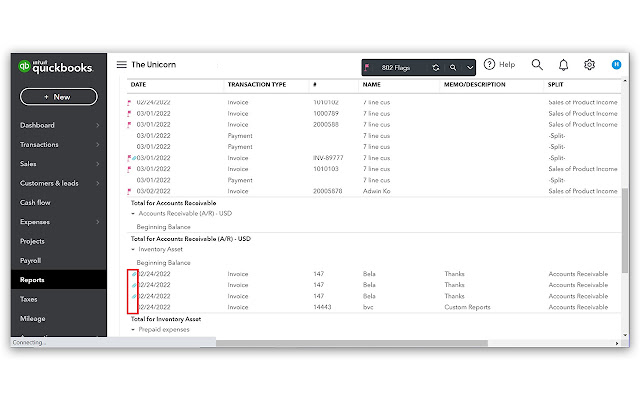Select Reports in the sidebar

click(x=59, y=280)
